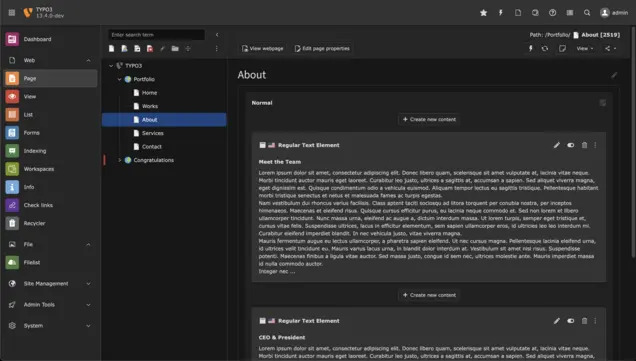Click the top Create new content button
The width and height of the screenshot is (636, 361).
pyautogui.click(x=429, y=119)
